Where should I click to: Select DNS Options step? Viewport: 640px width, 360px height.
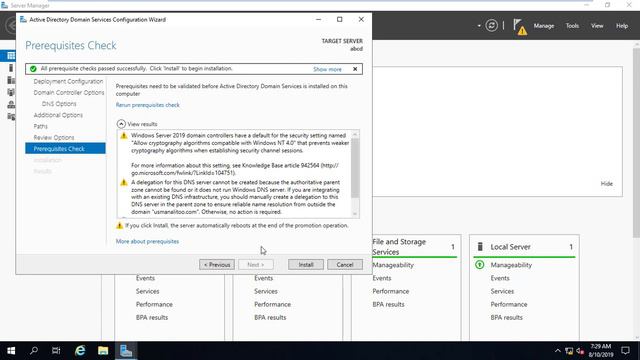59,104
